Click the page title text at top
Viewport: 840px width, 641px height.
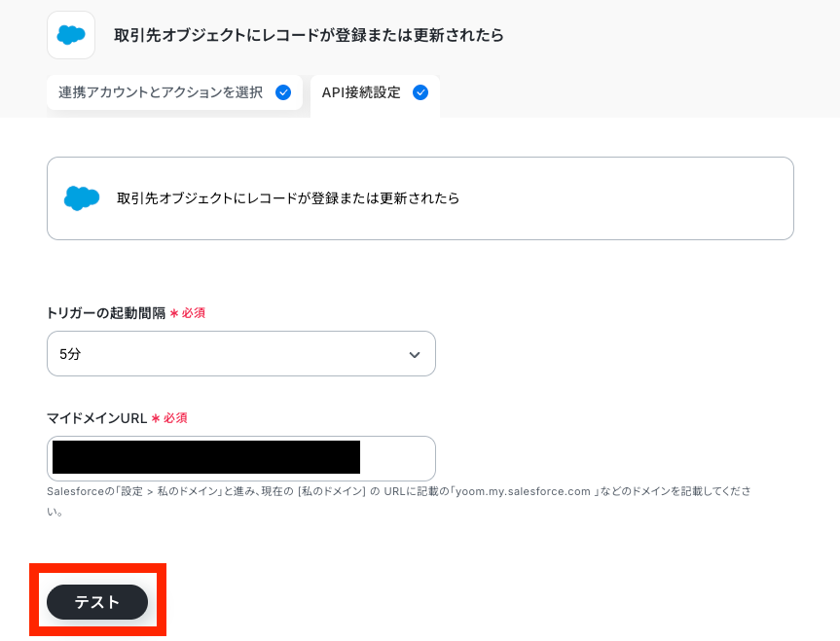tap(309, 35)
